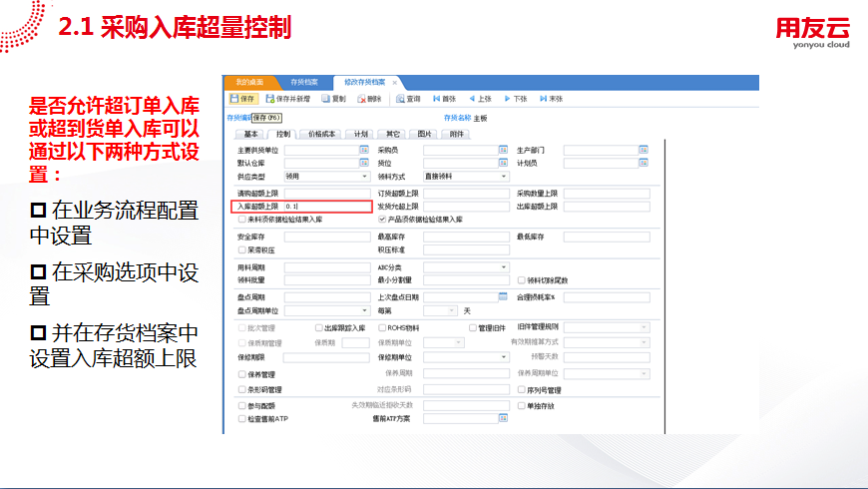Open the 旧件管理规则 dropdown

(644, 327)
